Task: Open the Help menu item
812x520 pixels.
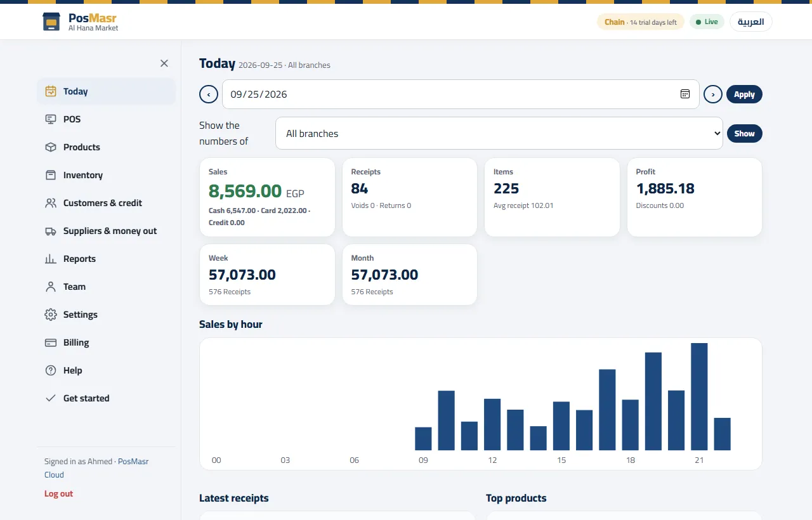Action: click(106, 370)
